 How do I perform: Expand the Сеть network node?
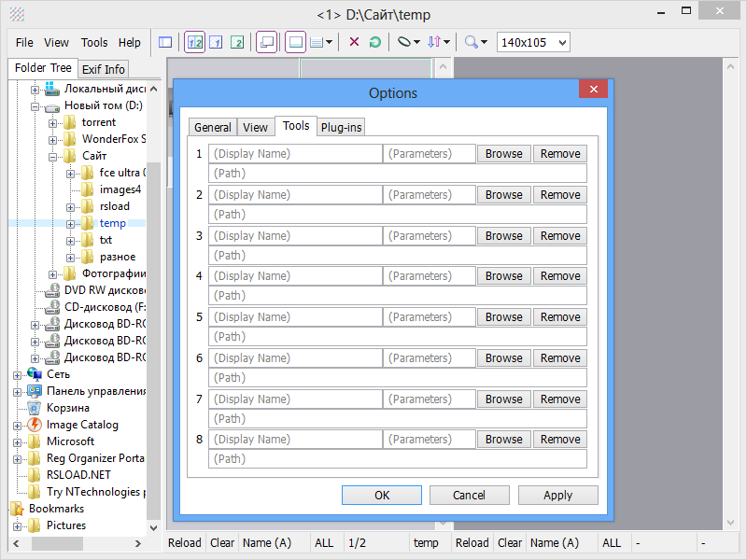point(17,375)
